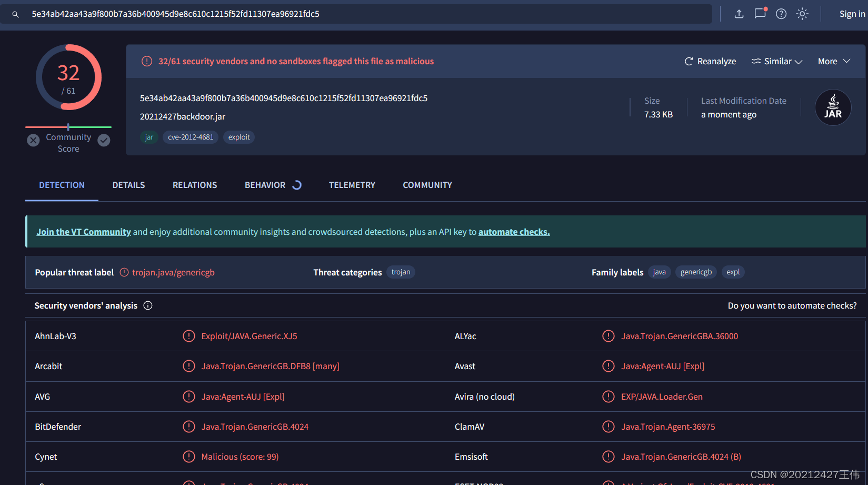Select the exploit tag
The width and height of the screenshot is (868, 485).
239,137
